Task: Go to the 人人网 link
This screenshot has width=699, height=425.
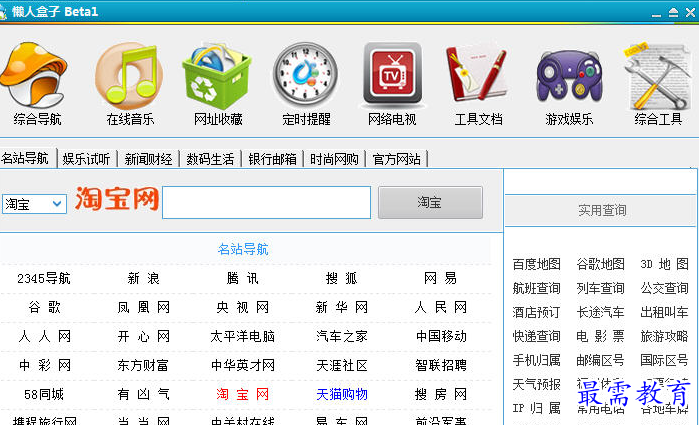Action: coord(44,336)
